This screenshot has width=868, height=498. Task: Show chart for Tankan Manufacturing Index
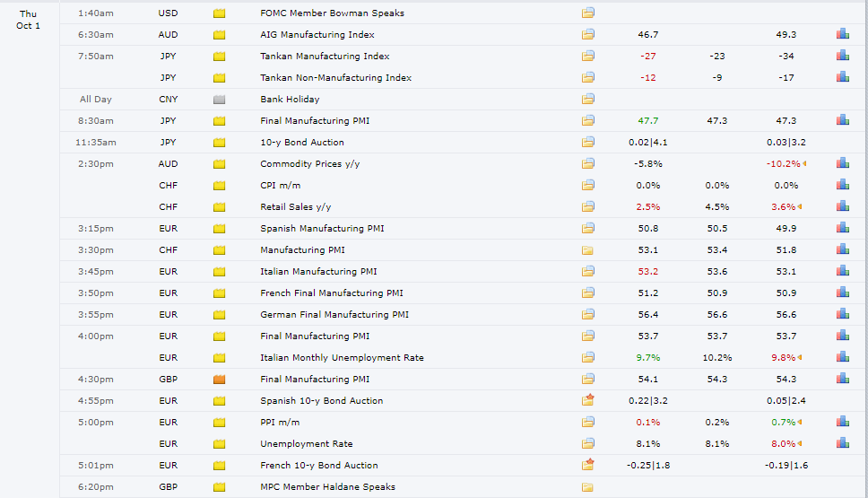[x=843, y=56]
